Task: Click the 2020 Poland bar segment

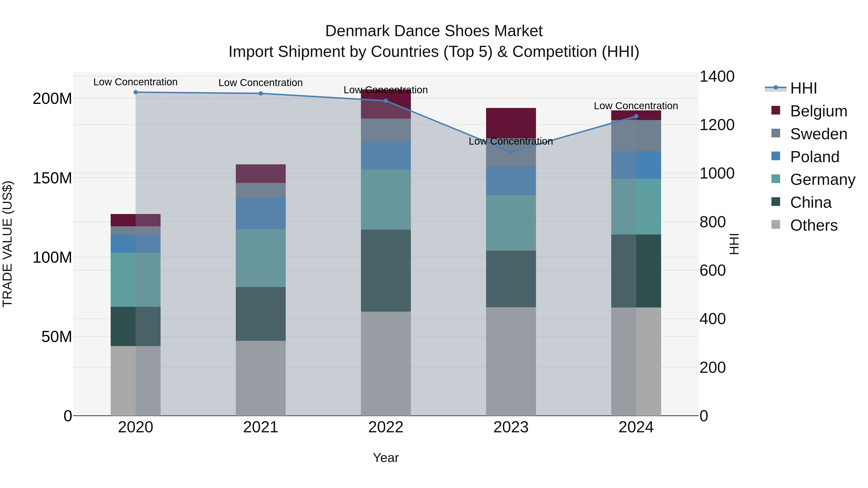Action: point(136,244)
